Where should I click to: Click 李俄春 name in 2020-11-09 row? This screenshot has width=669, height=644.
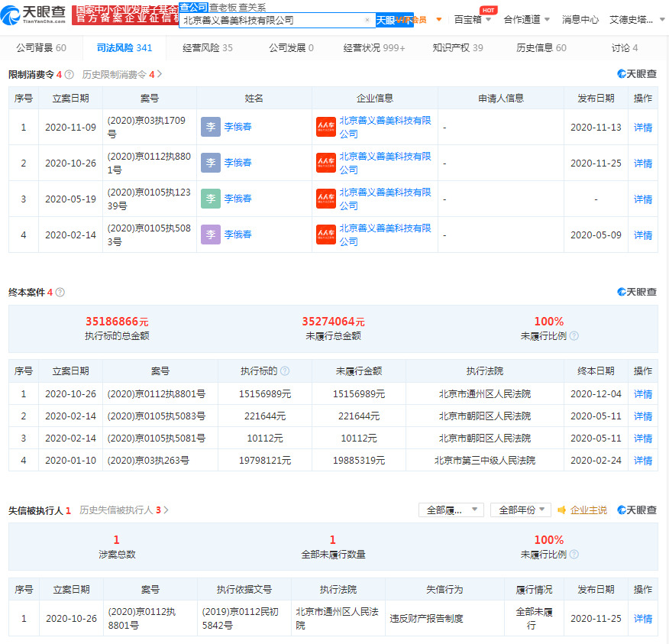[x=238, y=127]
